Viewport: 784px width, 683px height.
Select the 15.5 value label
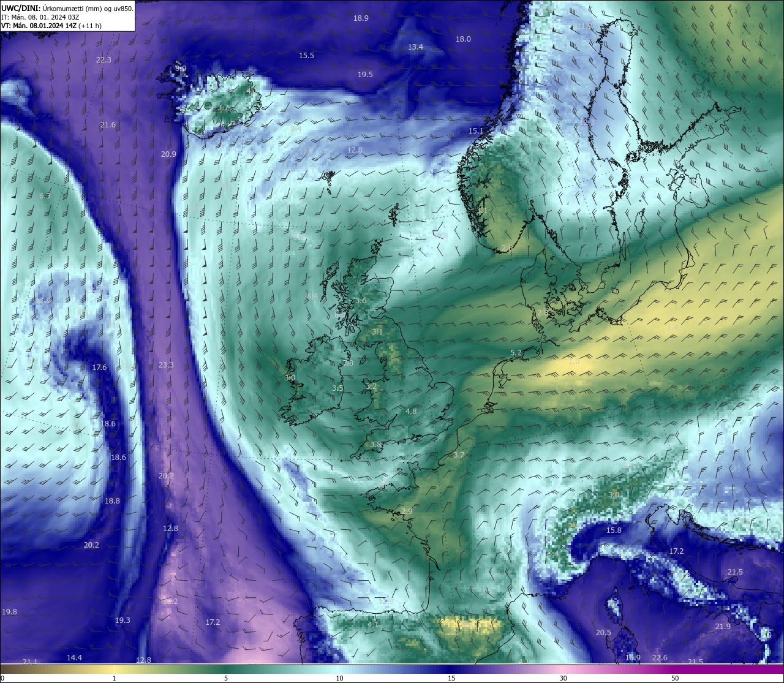pyautogui.click(x=306, y=56)
